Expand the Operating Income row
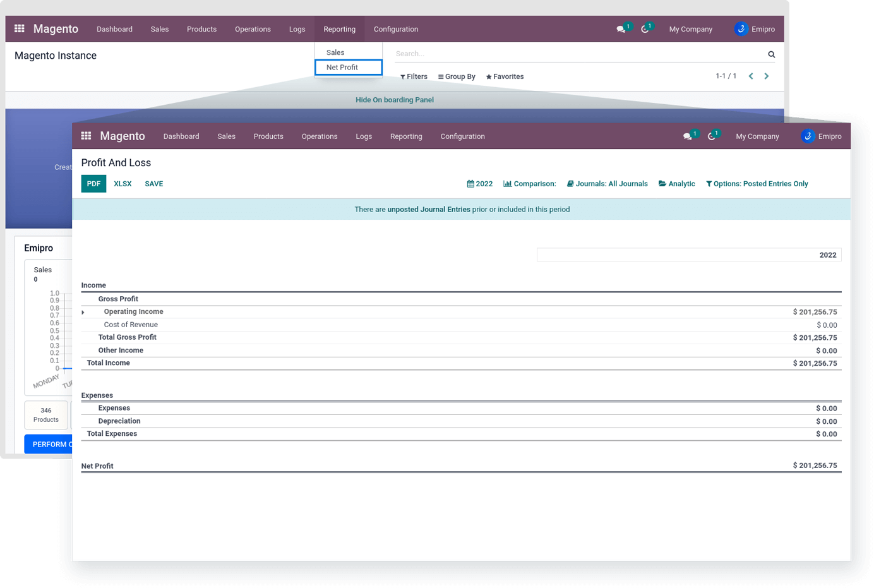The height and width of the screenshot is (588, 874). pyautogui.click(x=83, y=312)
